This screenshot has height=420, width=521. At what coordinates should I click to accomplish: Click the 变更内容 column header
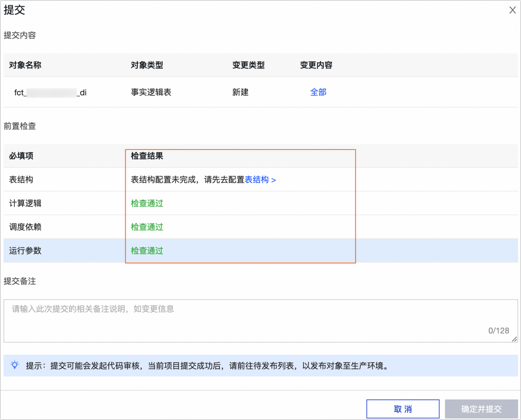point(316,65)
